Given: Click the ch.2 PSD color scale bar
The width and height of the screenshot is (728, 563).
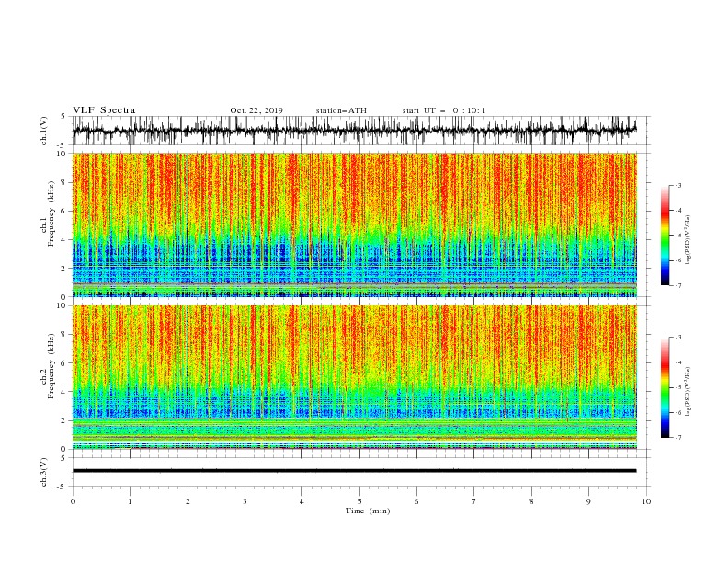Looking at the screenshot, I should tap(665, 387).
